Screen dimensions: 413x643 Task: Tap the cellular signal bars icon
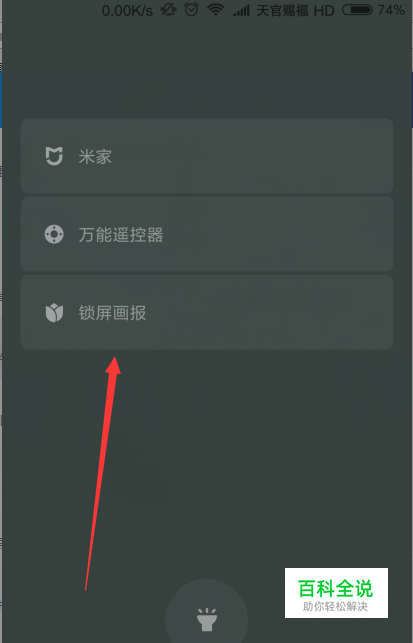coord(241,11)
